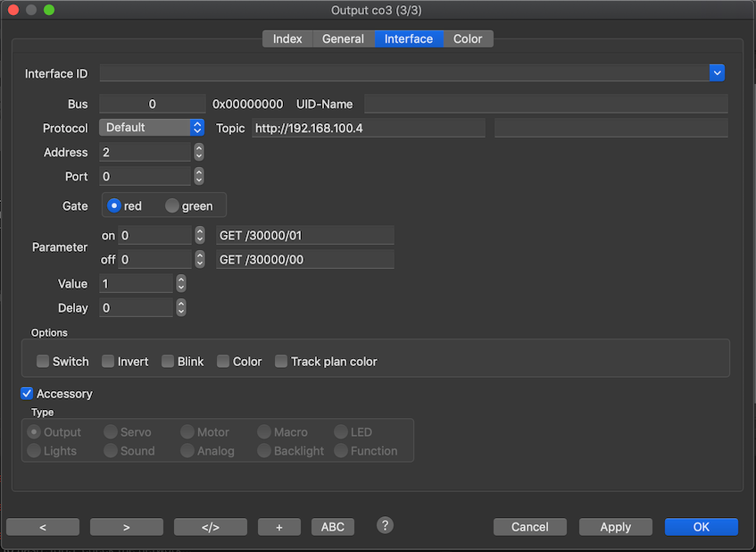The image size is (756, 552).
Task: Uncheck the Accessory checkbox
Action: [x=27, y=394]
